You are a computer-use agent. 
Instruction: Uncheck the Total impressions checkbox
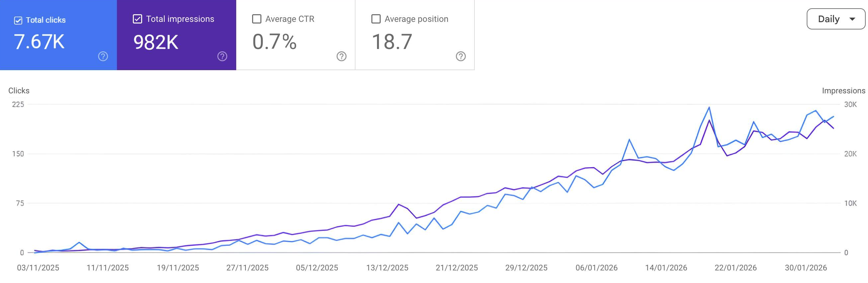pyautogui.click(x=137, y=19)
